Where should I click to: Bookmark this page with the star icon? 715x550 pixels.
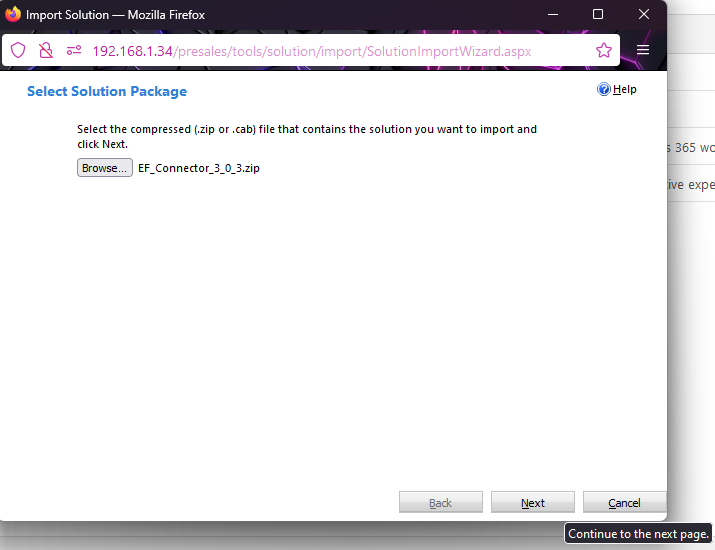click(x=603, y=50)
